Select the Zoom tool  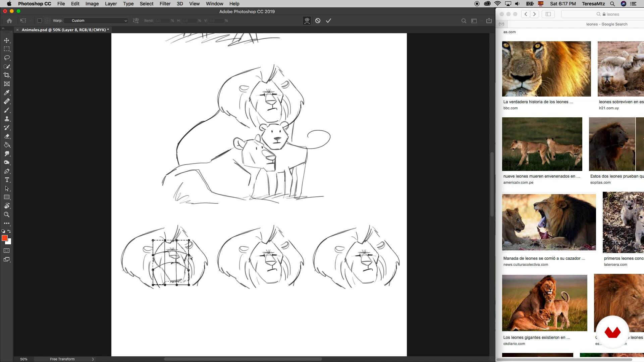click(x=7, y=215)
